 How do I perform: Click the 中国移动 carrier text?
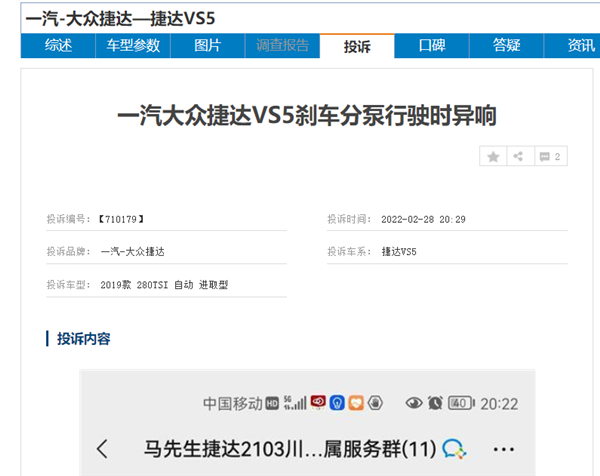(x=233, y=404)
